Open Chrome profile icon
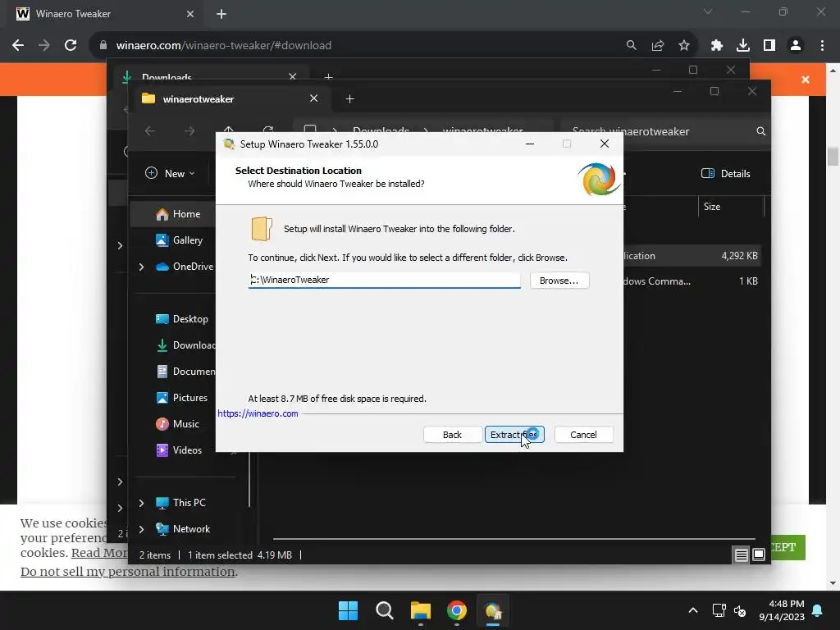The width and height of the screenshot is (840, 630). pyautogui.click(x=796, y=46)
